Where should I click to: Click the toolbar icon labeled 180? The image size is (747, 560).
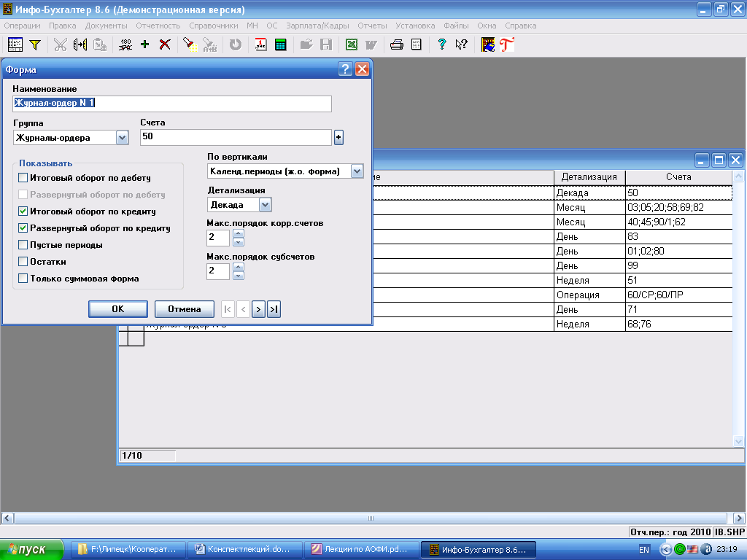pyautogui.click(x=125, y=44)
